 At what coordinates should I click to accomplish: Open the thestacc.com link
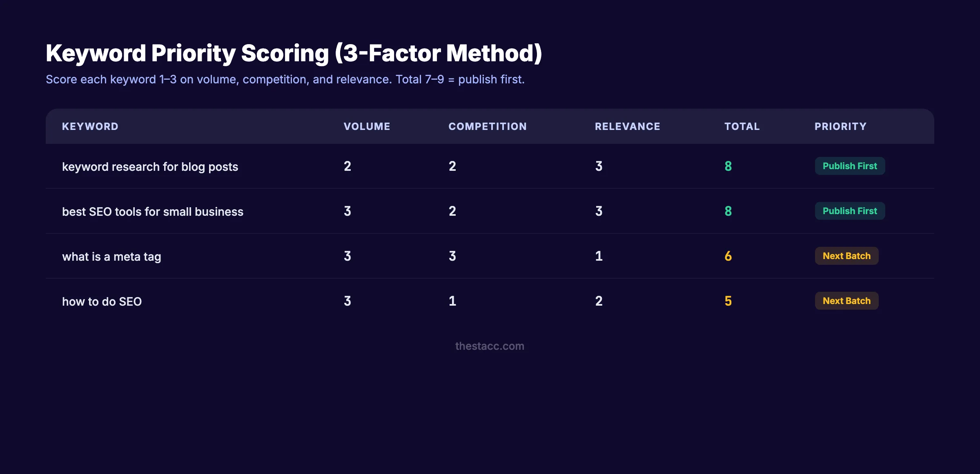(490, 346)
